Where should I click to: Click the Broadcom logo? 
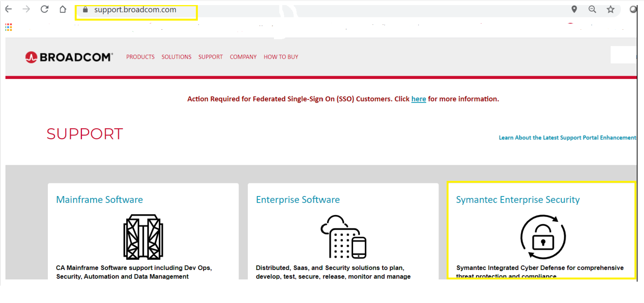[69, 57]
